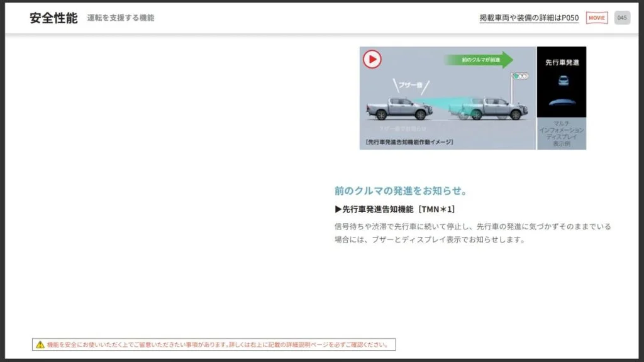644x362 pixels.
Task: Click the 前のクルマが前進 green arrow label
Action: coord(479,60)
